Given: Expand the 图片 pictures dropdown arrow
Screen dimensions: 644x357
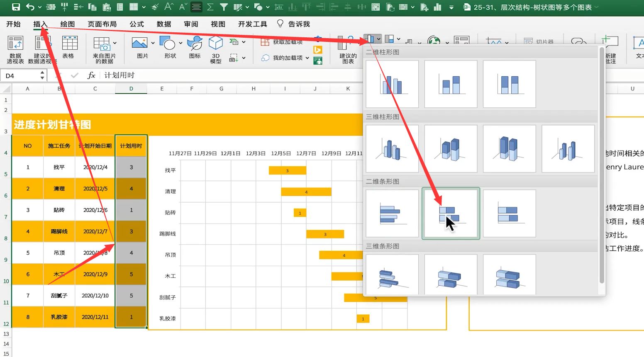Looking at the screenshot, I should pos(153,43).
